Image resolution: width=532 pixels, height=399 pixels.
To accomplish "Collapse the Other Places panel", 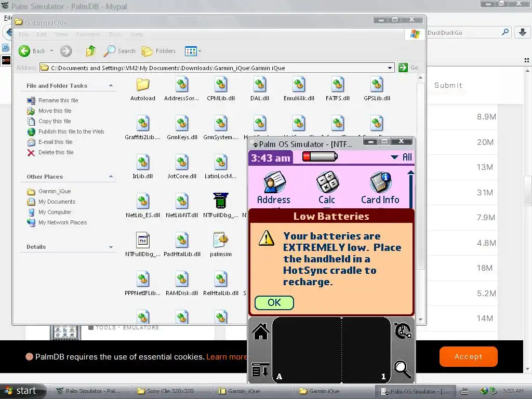I will point(111,177).
